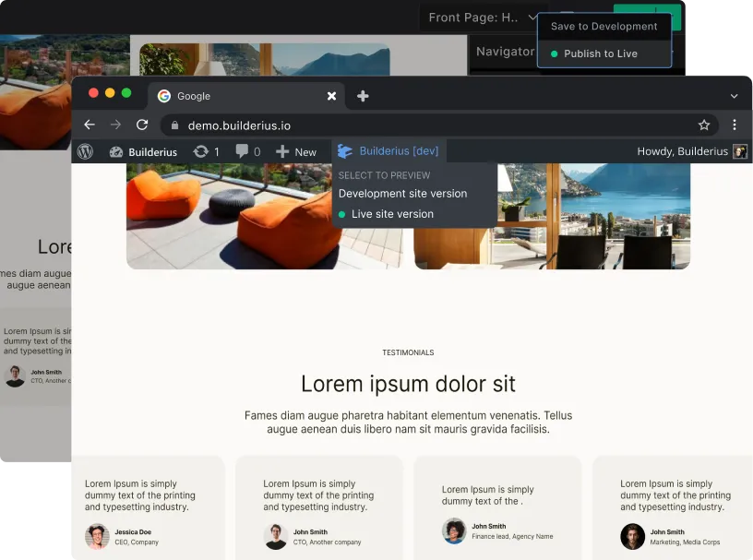Click the New content button

pos(296,151)
